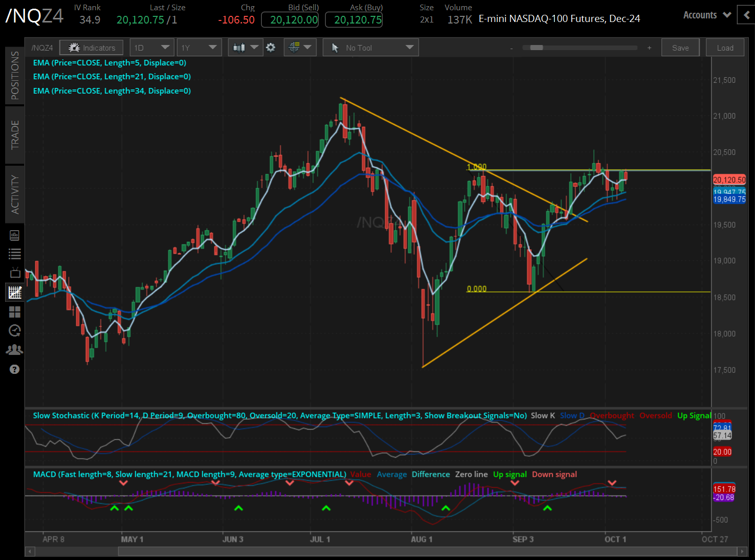Collapse panel with top-right arrow icon
The image size is (755, 560).
[x=746, y=15]
